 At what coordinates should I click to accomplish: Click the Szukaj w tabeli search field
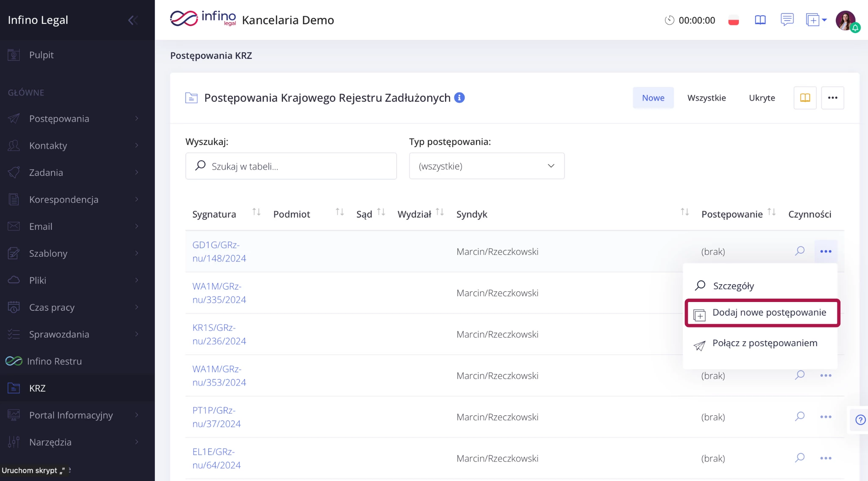point(291,166)
